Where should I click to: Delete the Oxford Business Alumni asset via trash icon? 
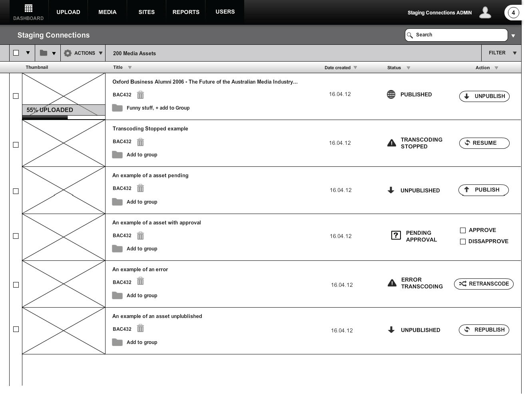pos(140,95)
